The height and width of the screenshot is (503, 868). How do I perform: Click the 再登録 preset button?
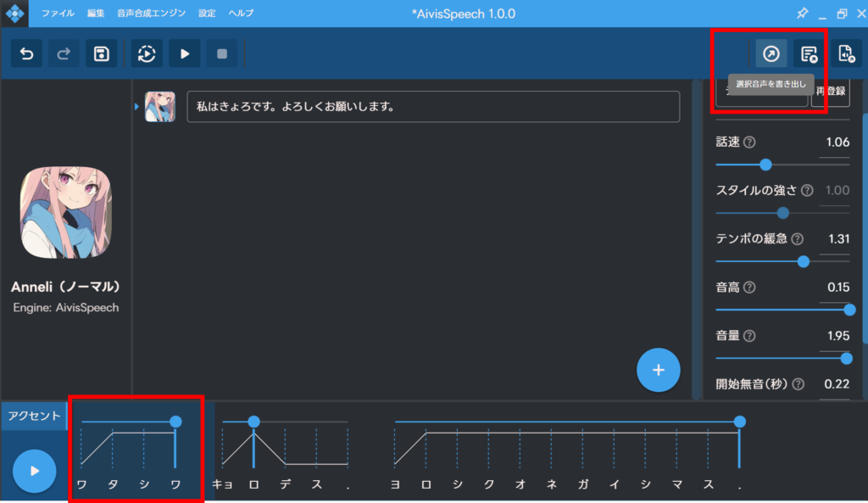831,92
